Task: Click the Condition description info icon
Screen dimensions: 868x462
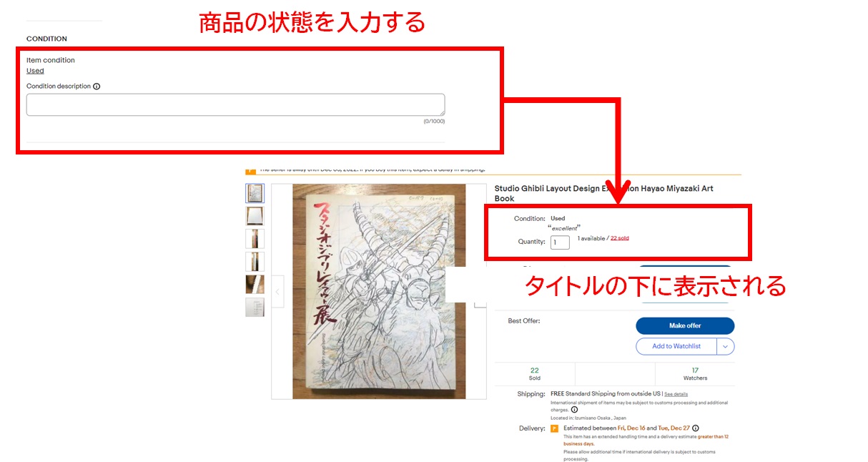Action: click(97, 87)
